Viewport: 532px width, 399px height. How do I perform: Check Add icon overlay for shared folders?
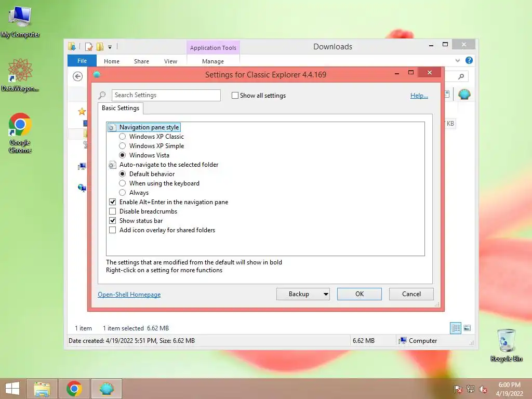[112, 230]
